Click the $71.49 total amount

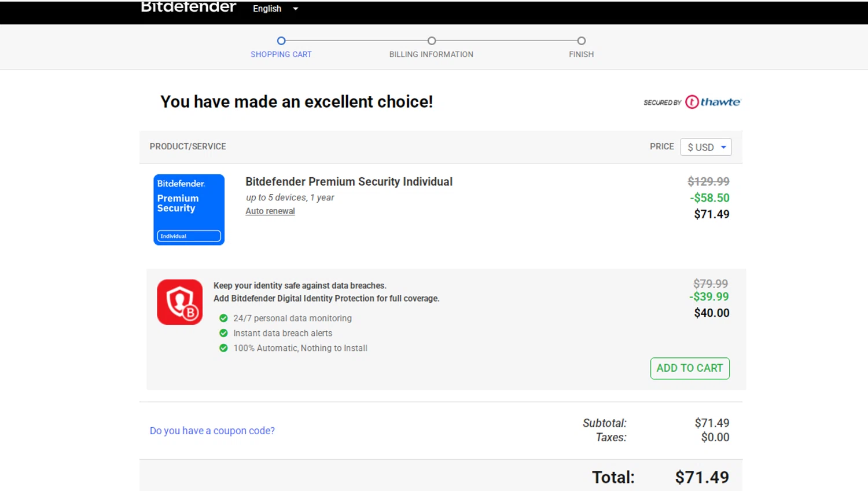coord(702,477)
